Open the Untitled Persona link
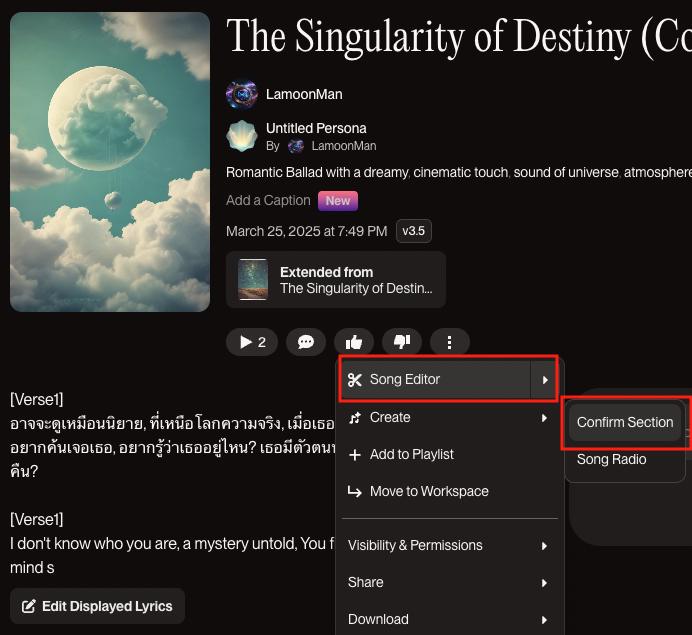 tap(316, 128)
